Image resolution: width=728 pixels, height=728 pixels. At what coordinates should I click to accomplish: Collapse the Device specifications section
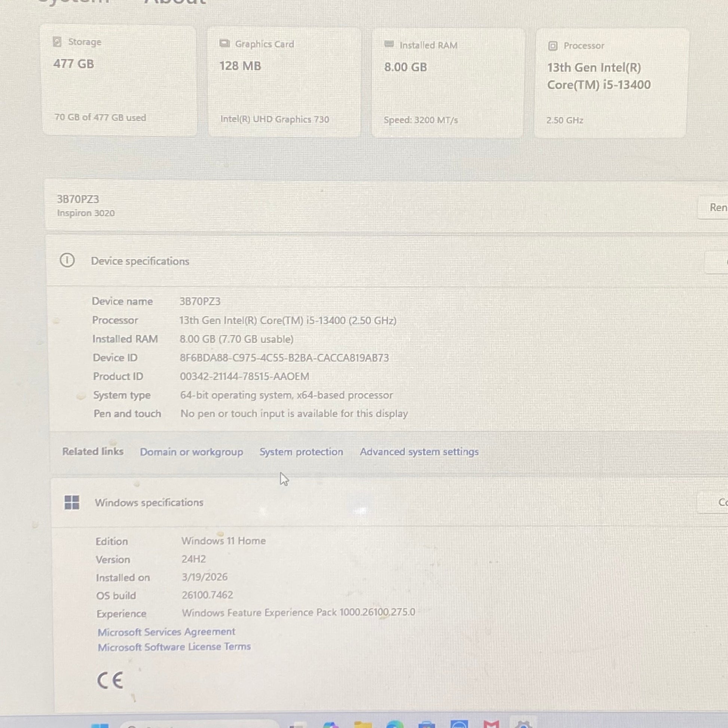[x=140, y=261]
